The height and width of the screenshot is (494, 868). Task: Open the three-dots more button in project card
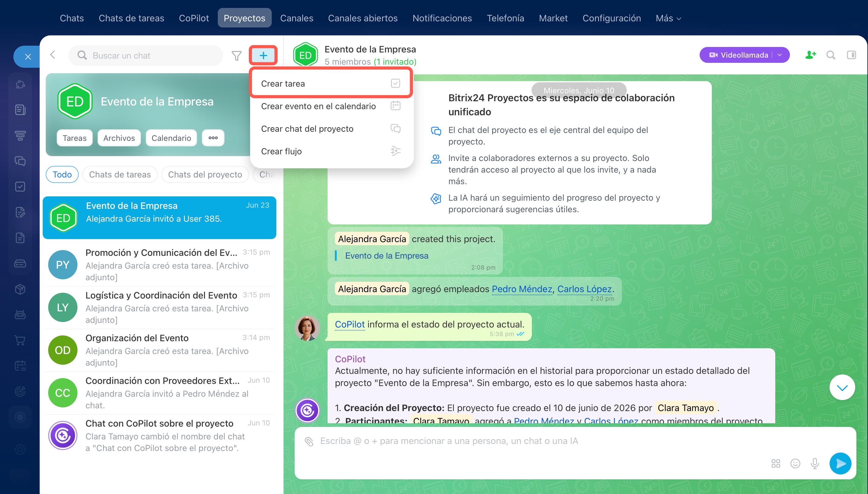213,138
